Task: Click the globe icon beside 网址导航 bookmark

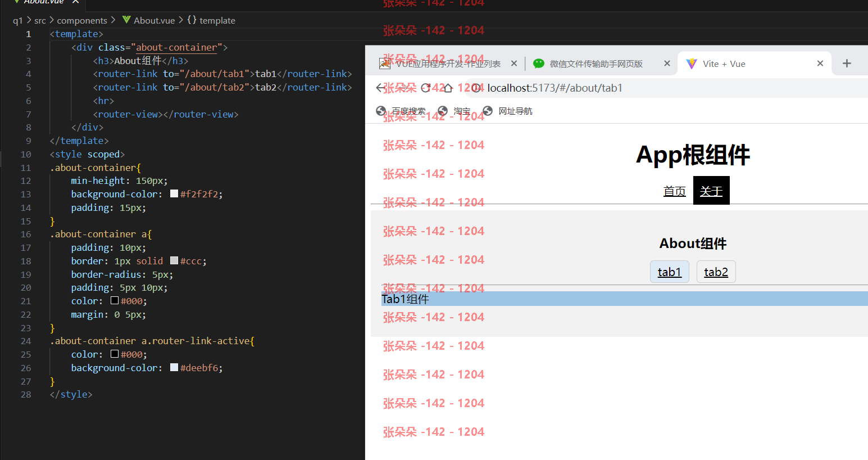Action: (488, 111)
